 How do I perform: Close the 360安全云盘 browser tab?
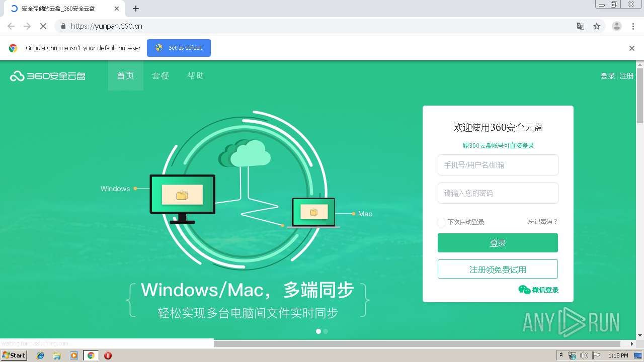[117, 9]
